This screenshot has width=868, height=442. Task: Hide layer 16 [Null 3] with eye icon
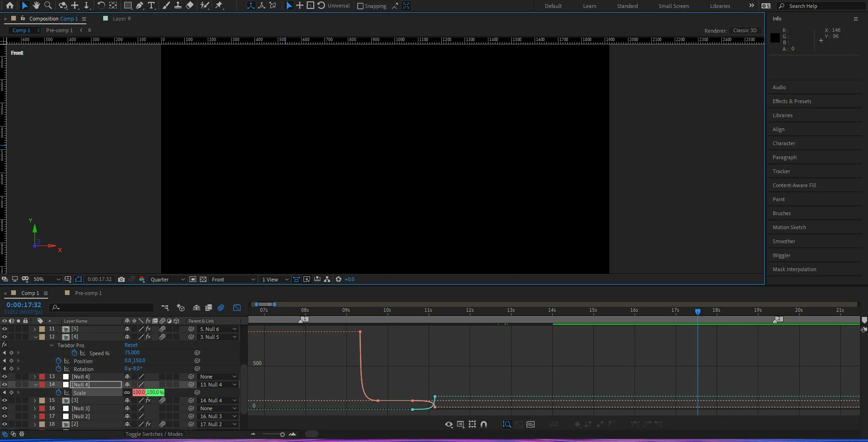click(5, 408)
